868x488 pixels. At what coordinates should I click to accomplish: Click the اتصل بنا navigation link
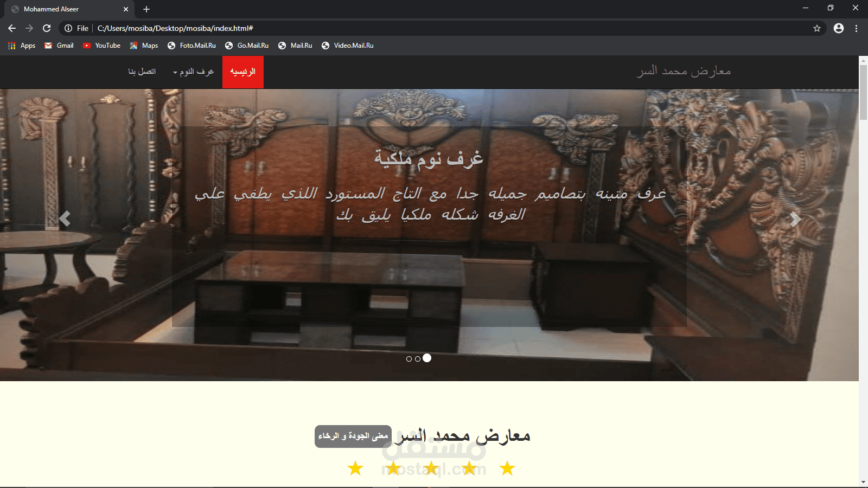143,72
